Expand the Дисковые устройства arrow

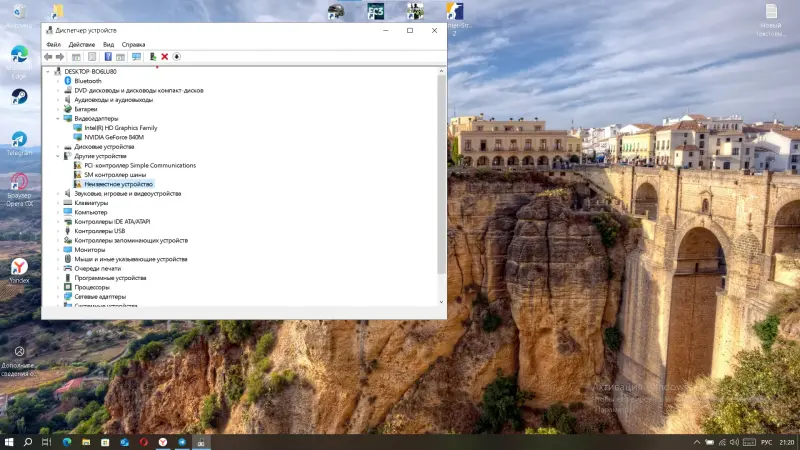(x=58, y=146)
